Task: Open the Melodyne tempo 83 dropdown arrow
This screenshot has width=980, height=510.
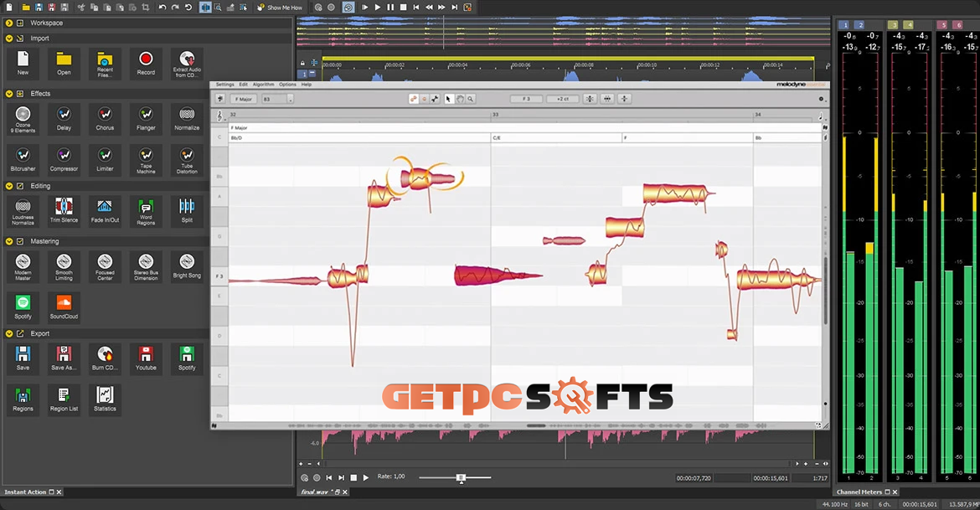Action: click(289, 99)
